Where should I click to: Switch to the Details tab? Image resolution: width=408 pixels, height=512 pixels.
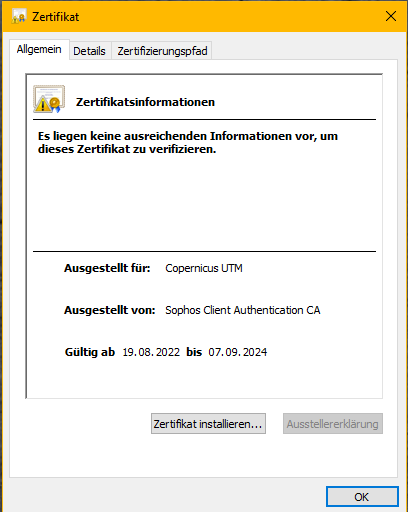coord(89,51)
